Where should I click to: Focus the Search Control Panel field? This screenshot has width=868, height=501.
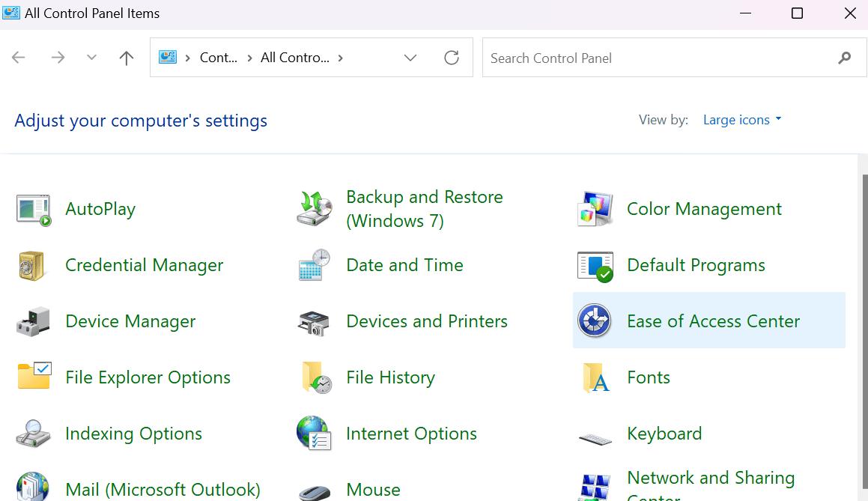point(659,58)
